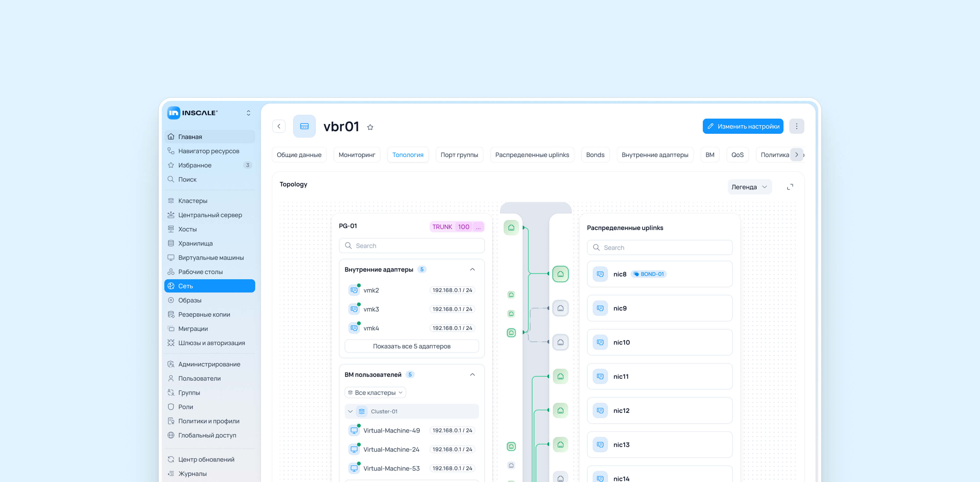
Task: Click the nic9 gray port node icon
Action: (x=560, y=308)
